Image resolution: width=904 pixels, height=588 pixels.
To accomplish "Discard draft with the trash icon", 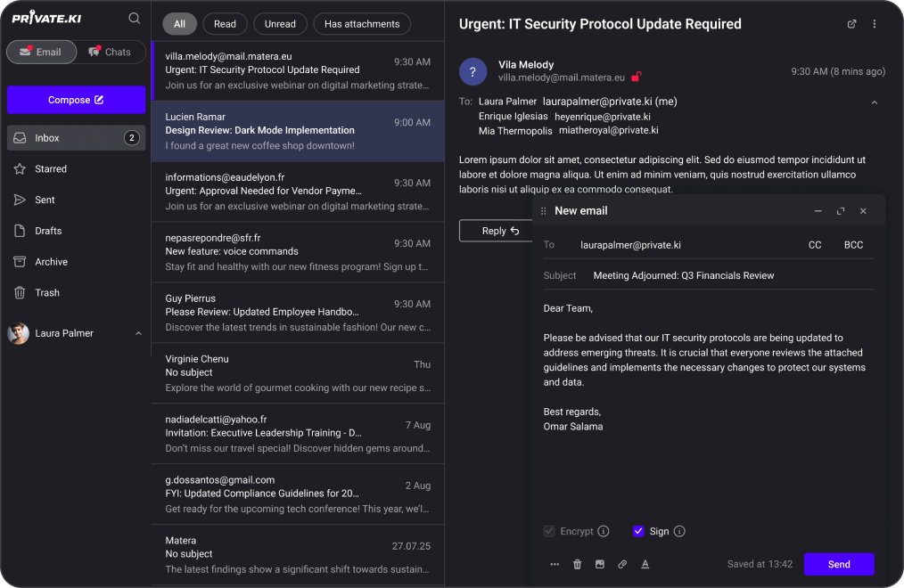I will (577, 564).
